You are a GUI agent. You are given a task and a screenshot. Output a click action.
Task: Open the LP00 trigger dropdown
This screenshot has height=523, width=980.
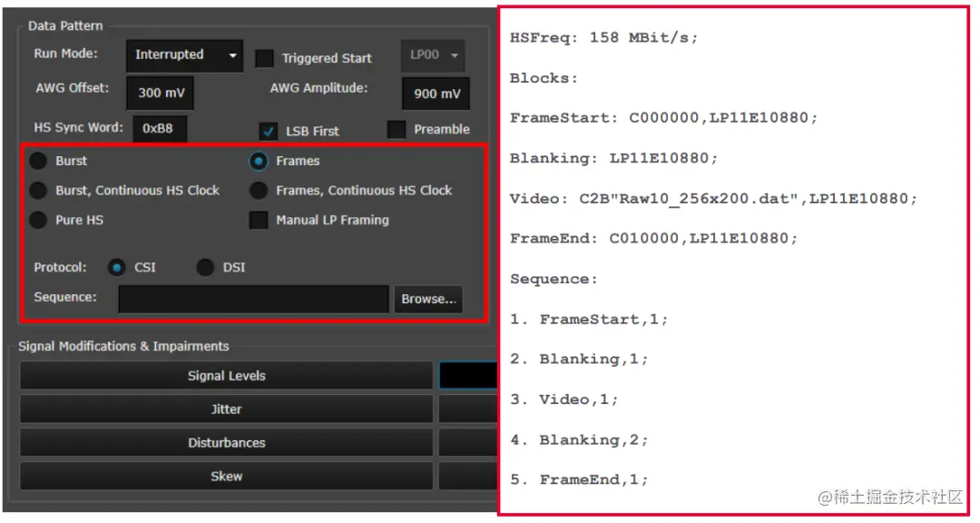435,55
